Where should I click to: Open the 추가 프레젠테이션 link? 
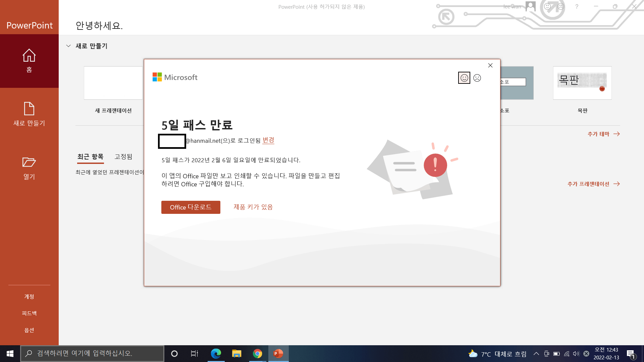pyautogui.click(x=593, y=184)
